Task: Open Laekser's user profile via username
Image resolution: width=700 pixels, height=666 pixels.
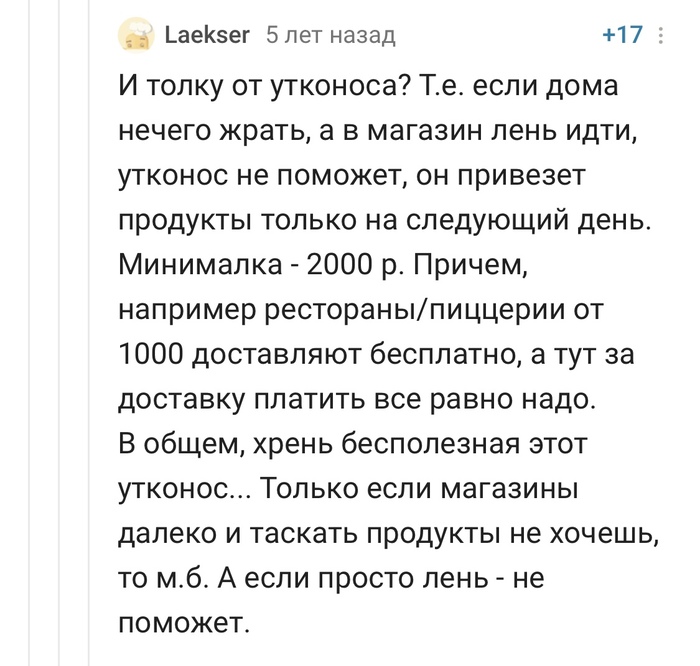Action: tap(207, 36)
